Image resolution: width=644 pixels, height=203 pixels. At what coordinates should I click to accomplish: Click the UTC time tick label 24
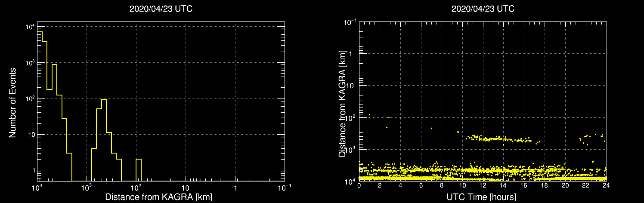click(x=606, y=185)
